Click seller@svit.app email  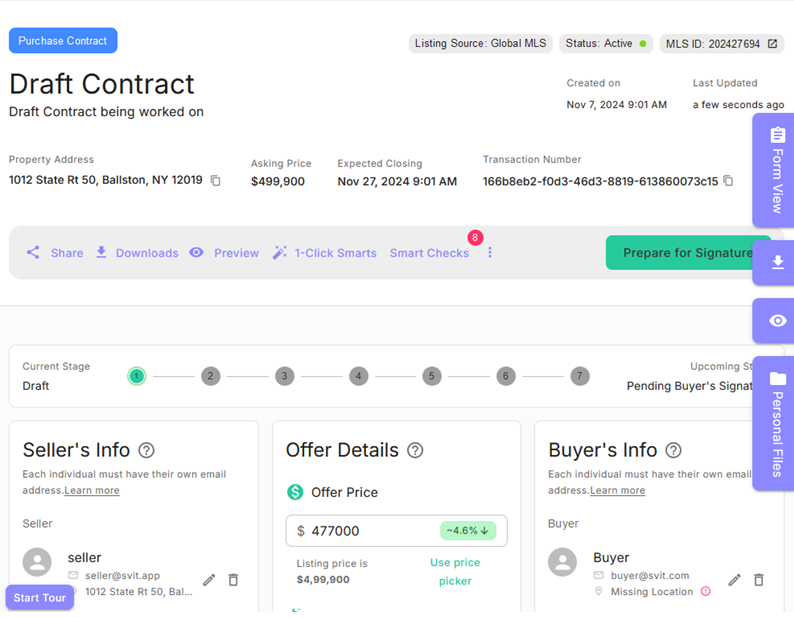[x=123, y=575]
